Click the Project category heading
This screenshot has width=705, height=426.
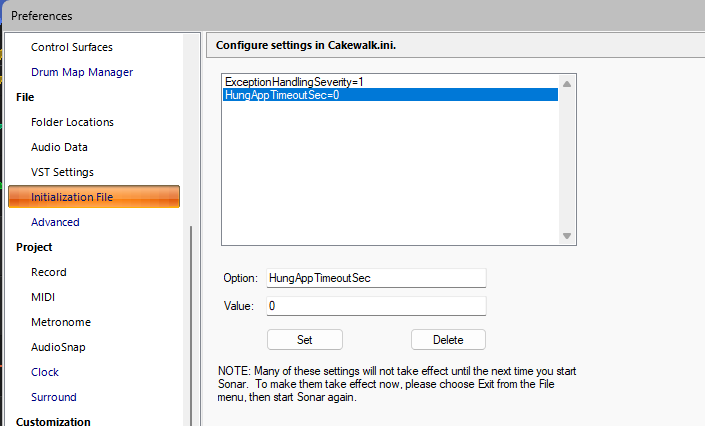pos(34,247)
